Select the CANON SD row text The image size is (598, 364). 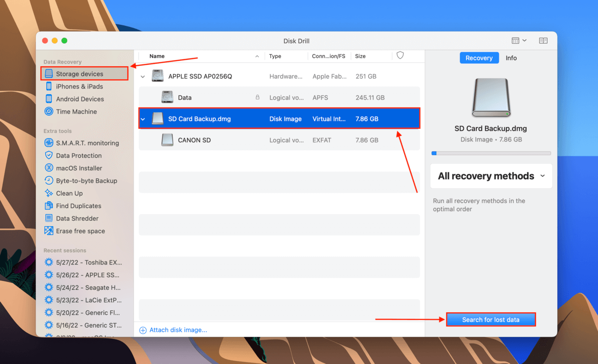point(194,140)
